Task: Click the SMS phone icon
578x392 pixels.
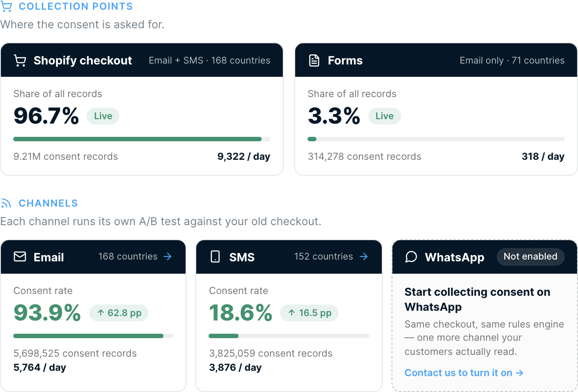Action: [x=215, y=257]
